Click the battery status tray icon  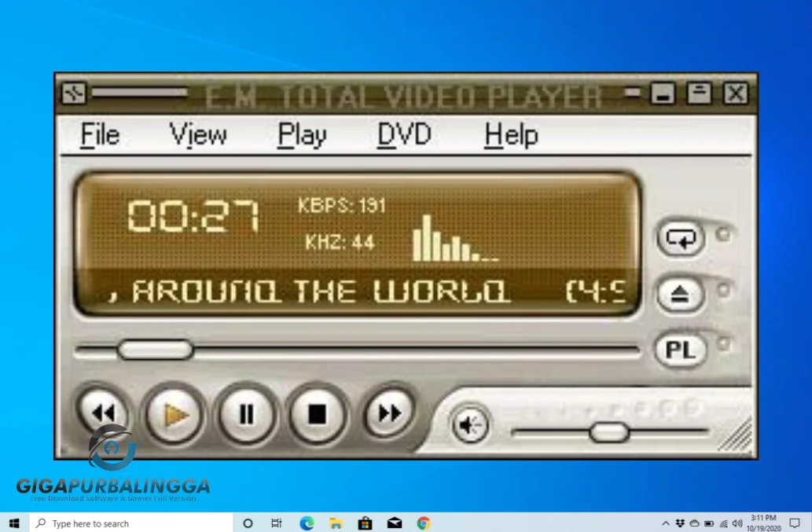tap(709, 523)
